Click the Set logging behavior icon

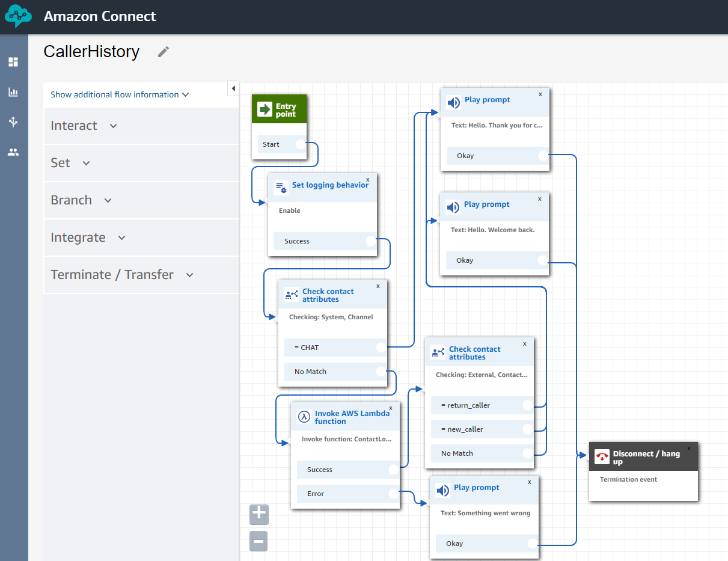tap(281, 187)
